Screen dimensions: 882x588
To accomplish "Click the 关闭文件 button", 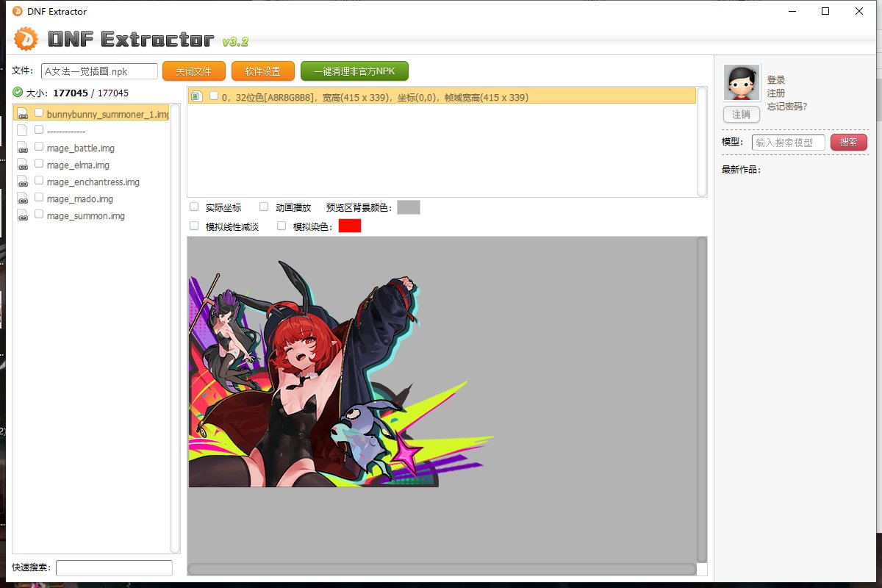I will (193, 71).
